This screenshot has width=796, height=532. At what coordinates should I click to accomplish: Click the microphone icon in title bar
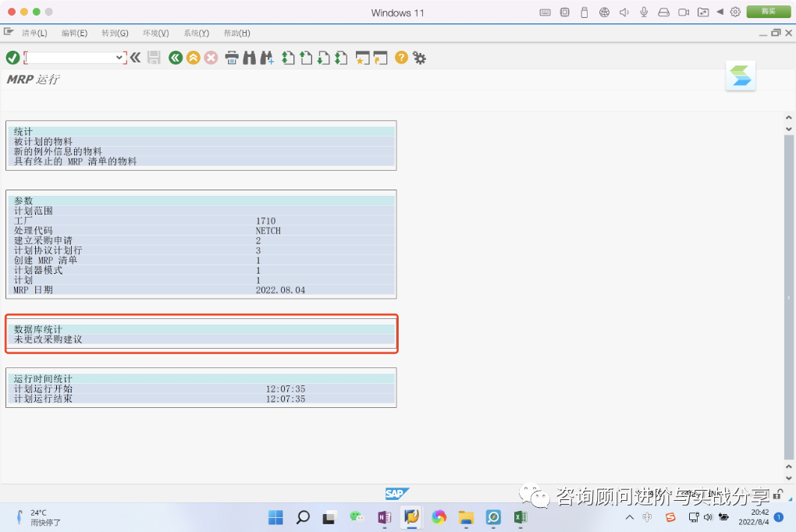coord(644,12)
